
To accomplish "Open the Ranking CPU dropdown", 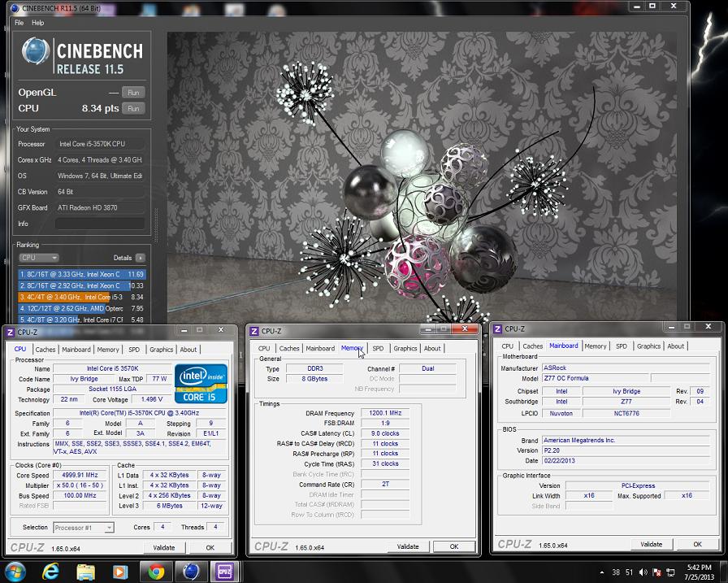I will 38,258.
